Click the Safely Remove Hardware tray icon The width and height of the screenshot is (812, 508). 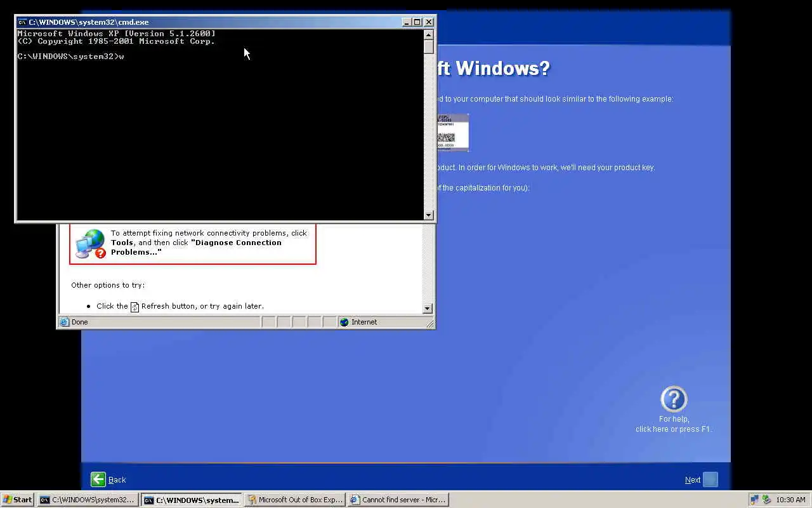click(x=766, y=500)
